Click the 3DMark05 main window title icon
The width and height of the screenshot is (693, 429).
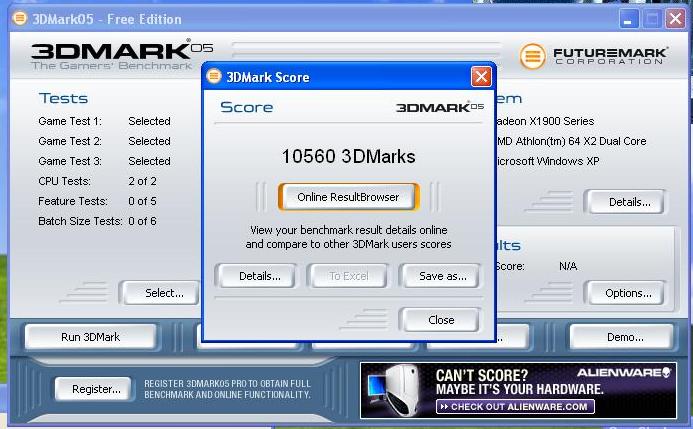[19, 19]
